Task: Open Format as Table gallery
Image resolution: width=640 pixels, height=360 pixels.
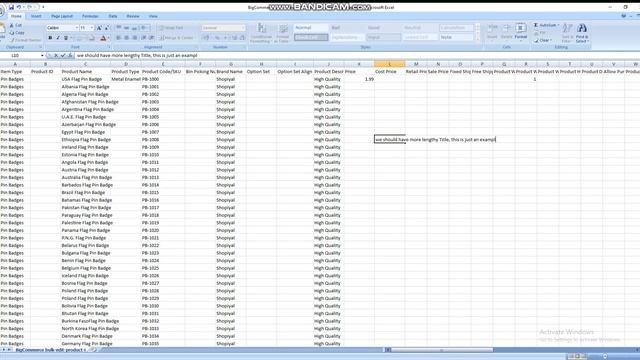Action: [282, 33]
